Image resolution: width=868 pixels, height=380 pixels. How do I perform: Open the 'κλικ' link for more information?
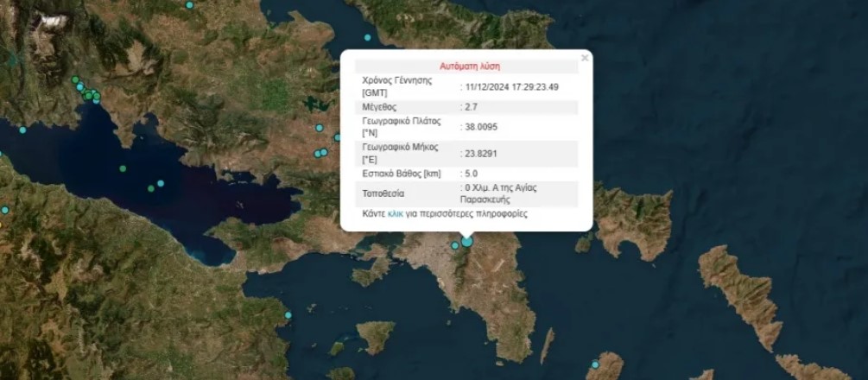point(396,212)
